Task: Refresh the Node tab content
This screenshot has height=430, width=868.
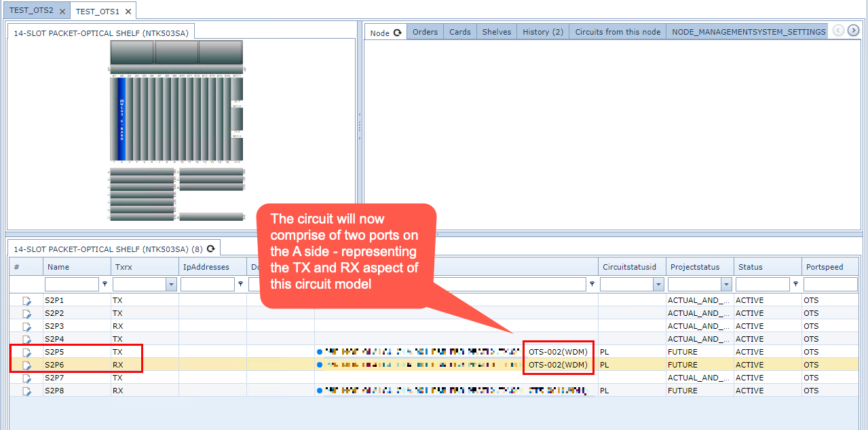Action: click(x=397, y=33)
